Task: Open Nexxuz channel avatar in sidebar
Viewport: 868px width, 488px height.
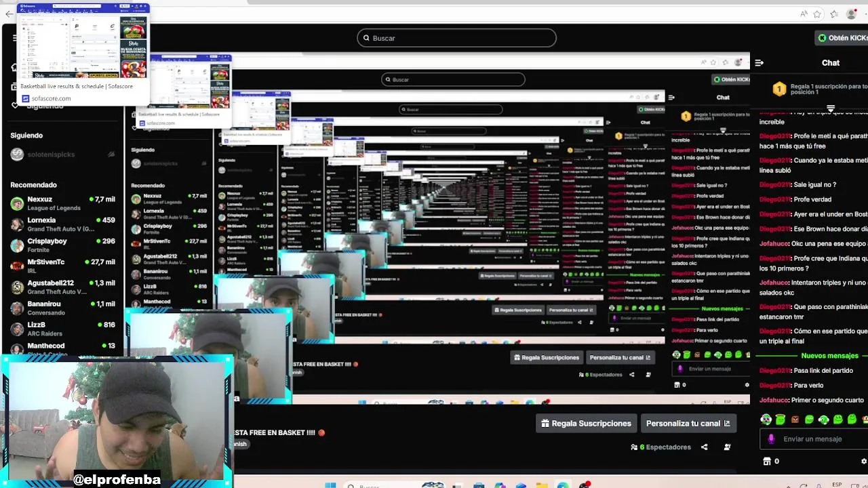Action: [17, 203]
